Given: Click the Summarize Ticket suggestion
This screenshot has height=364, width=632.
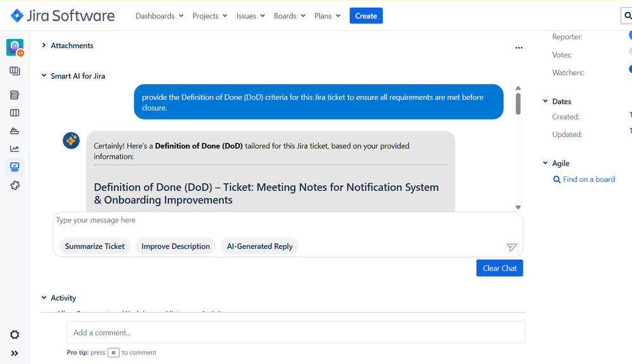Looking at the screenshot, I should 95,246.
